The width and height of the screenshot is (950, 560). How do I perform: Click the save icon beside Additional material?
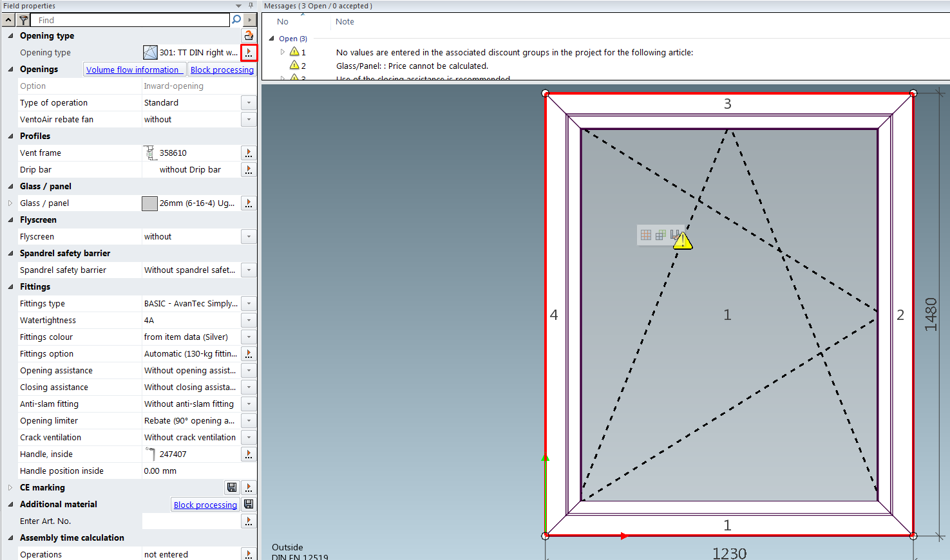[x=249, y=505]
